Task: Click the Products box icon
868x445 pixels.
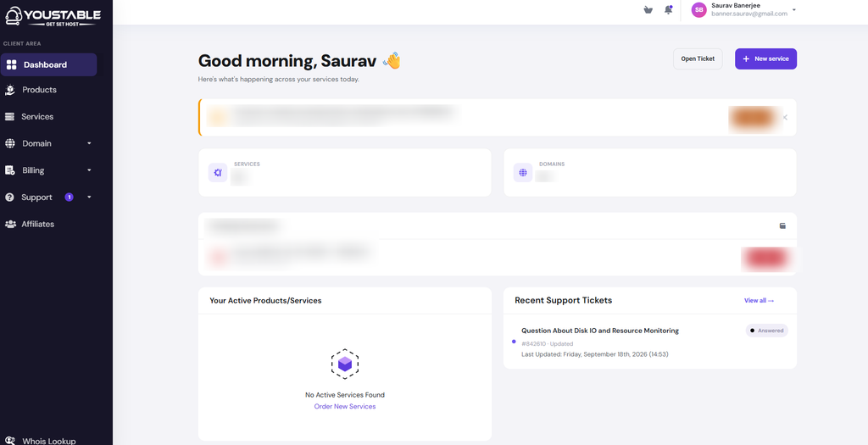Action: pos(10,90)
